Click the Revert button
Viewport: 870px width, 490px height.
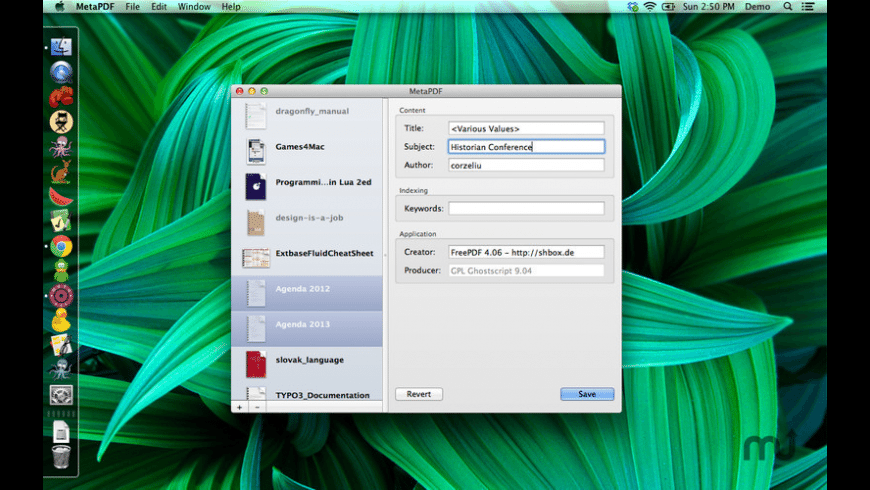pyautogui.click(x=419, y=394)
